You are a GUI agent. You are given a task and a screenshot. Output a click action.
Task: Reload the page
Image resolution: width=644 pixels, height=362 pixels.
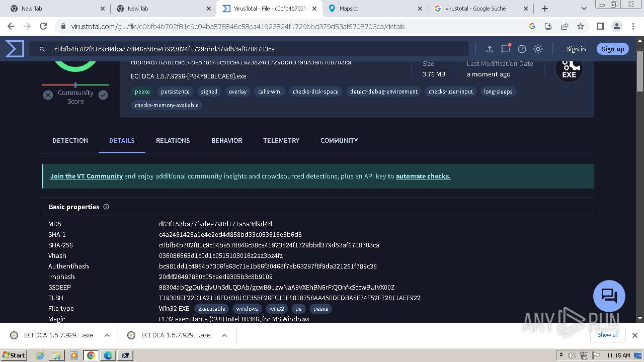(x=43, y=26)
